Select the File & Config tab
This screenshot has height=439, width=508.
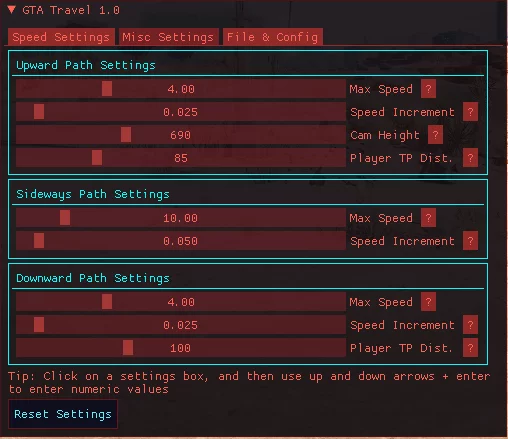tap(273, 37)
